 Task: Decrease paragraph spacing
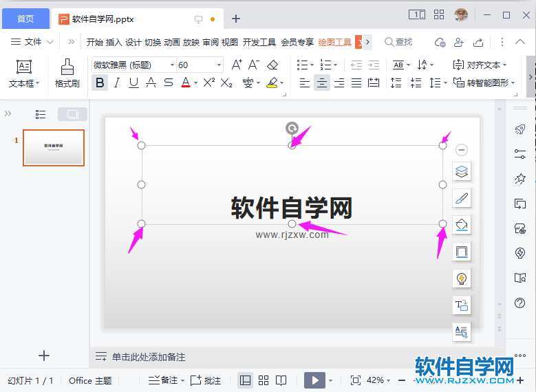coord(416,83)
